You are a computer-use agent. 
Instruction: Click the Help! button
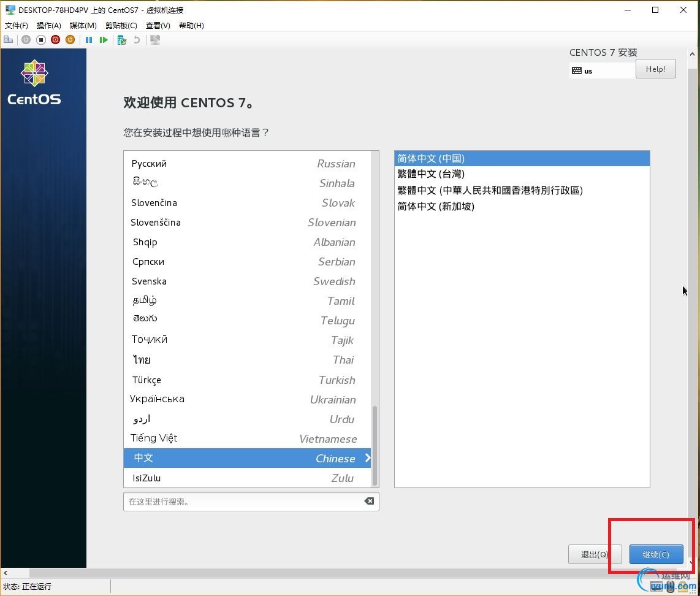point(655,69)
